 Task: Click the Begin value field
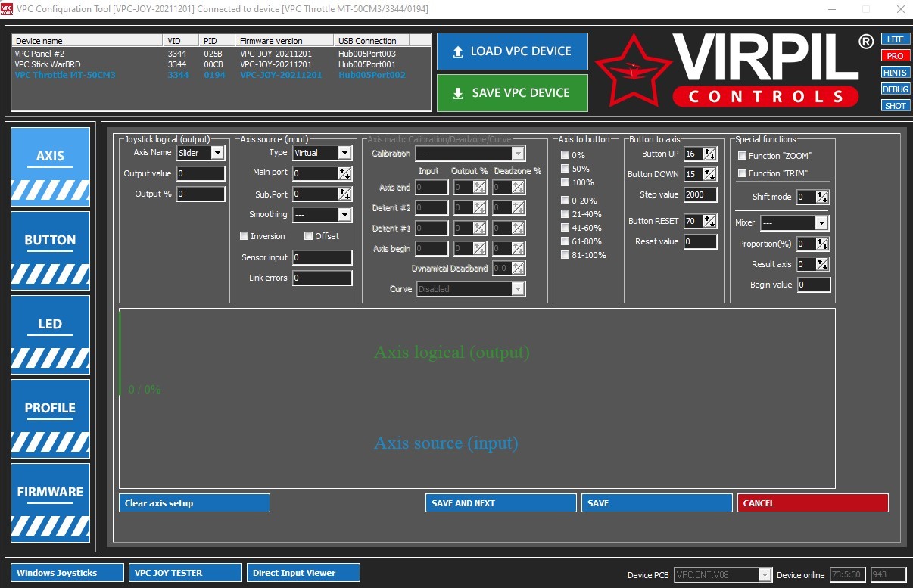814,285
